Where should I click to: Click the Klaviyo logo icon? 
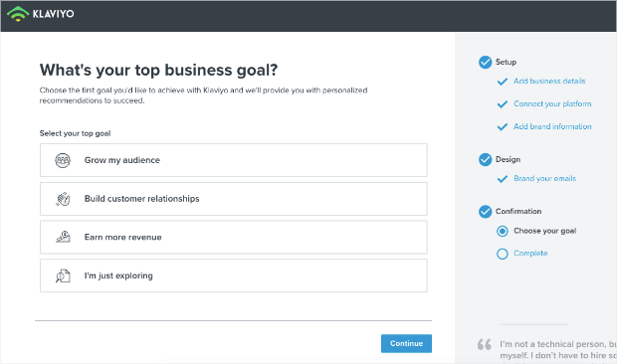pyautogui.click(x=18, y=14)
